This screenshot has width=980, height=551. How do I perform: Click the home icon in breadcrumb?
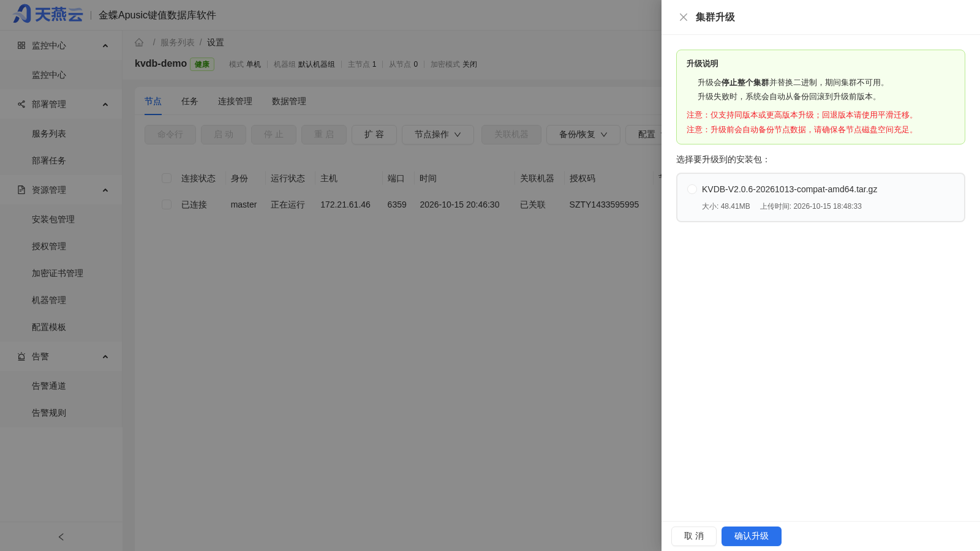tap(139, 42)
